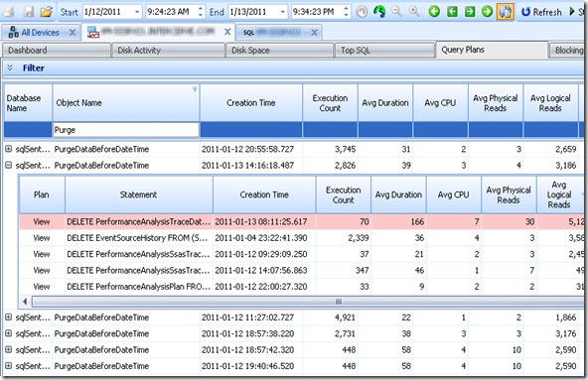
Task: Click the zoom in magnifier
Action: coord(414,12)
